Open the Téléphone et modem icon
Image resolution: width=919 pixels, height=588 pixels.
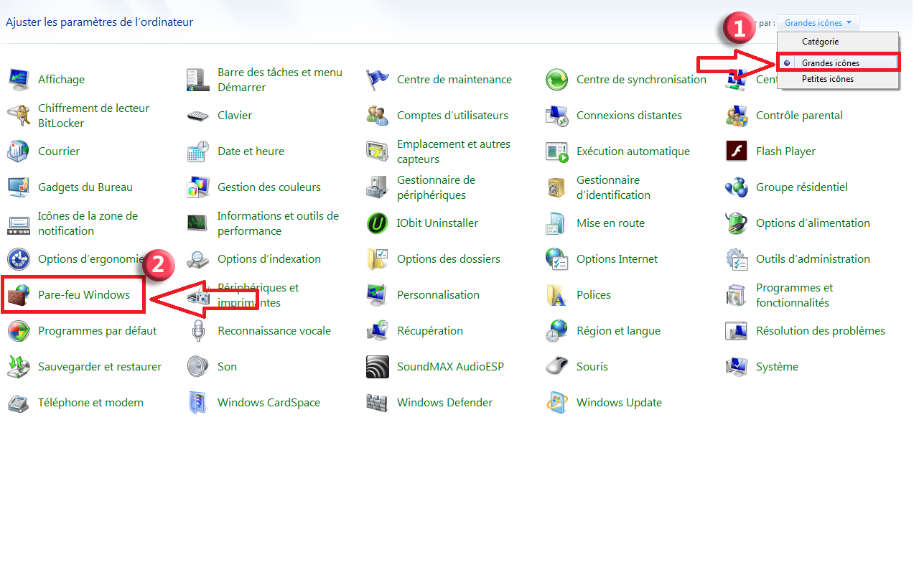click(18, 402)
